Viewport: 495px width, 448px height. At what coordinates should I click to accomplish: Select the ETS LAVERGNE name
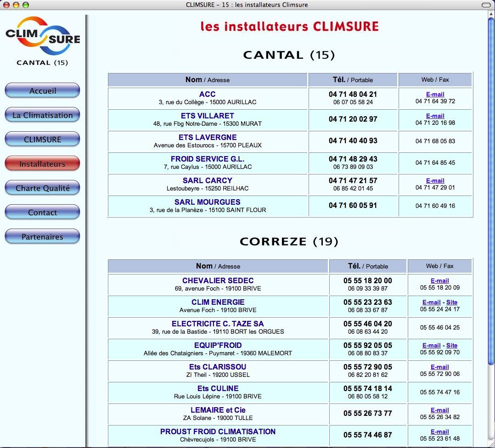[x=208, y=137]
